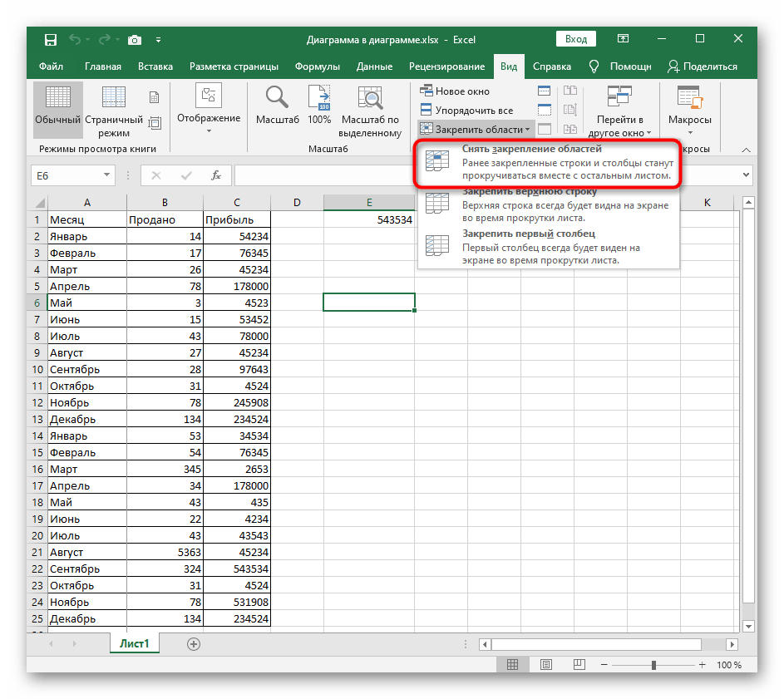Add a new sheet with plus icon
Image resolution: width=784 pixels, height=699 pixels.
(194, 643)
